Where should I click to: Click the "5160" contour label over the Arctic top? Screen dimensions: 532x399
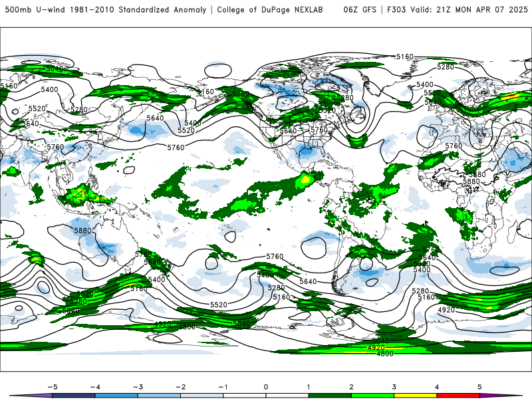pyautogui.click(x=405, y=57)
